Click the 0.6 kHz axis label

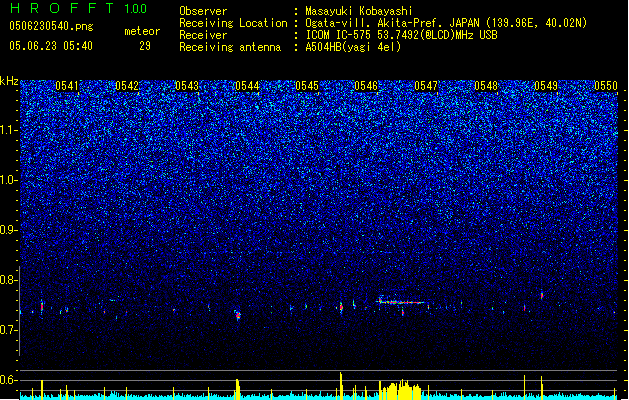(9, 380)
